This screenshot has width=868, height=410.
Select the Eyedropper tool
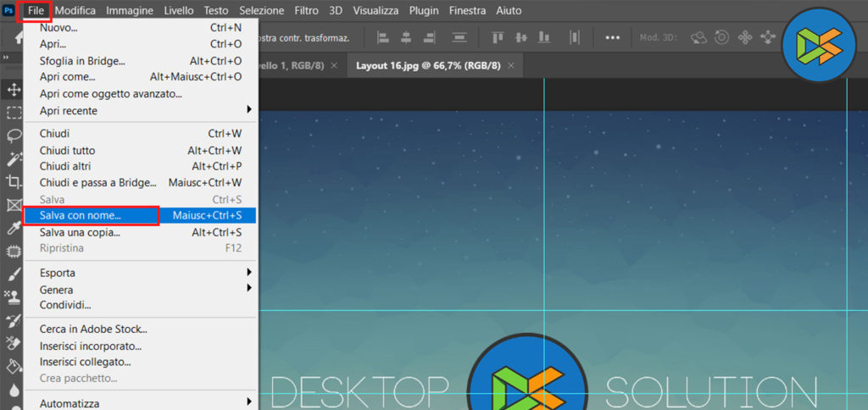pos(14,228)
